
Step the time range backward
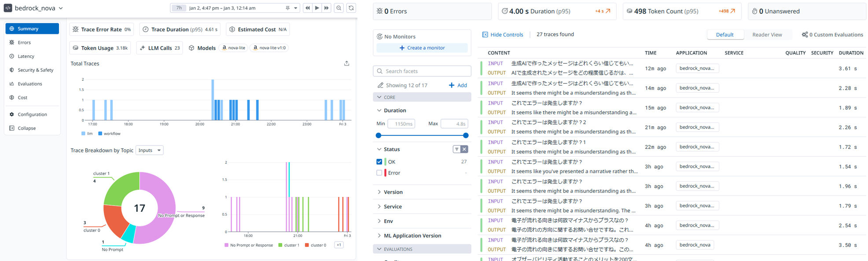pos(307,8)
